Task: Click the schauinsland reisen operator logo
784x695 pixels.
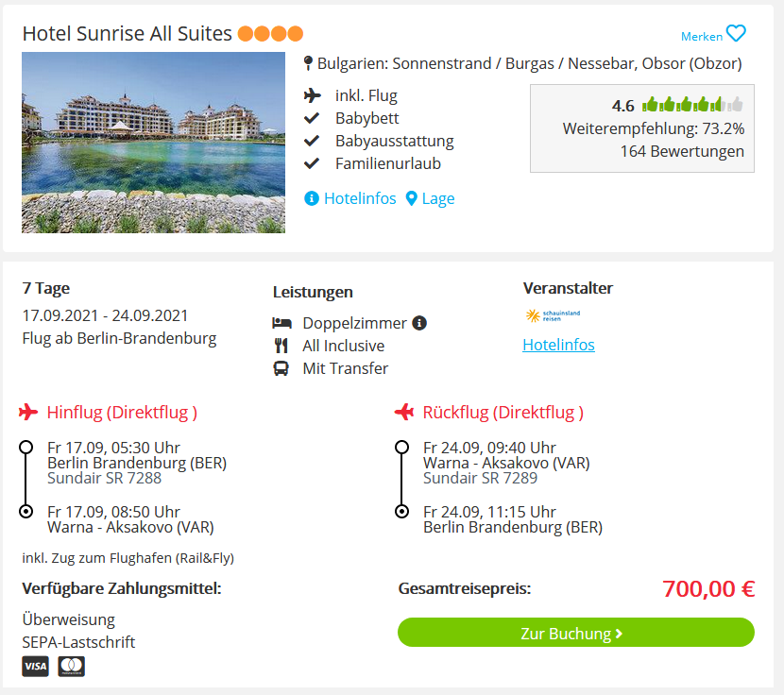Action: click(x=553, y=315)
